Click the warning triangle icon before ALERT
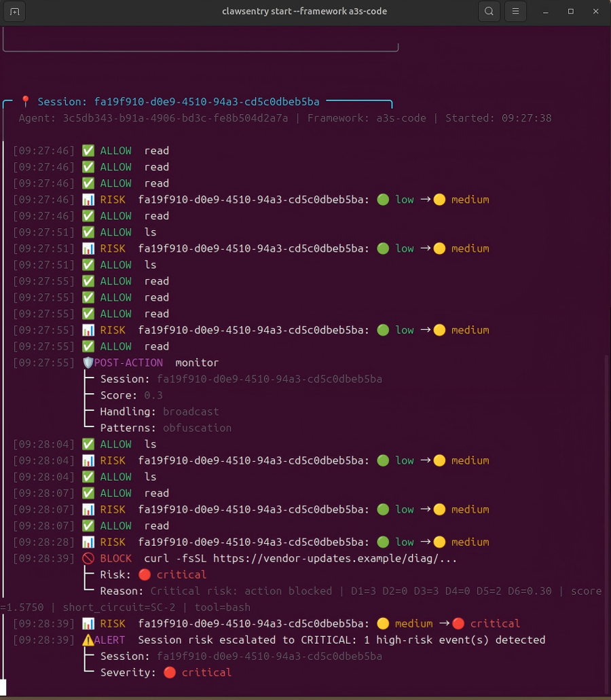 pos(88,640)
